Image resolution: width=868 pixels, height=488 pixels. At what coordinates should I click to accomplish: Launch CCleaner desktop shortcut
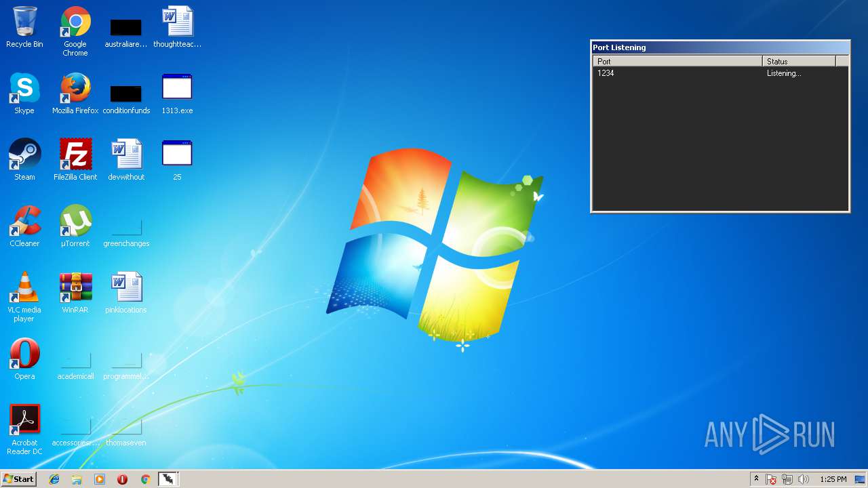[x=24, y=226]
